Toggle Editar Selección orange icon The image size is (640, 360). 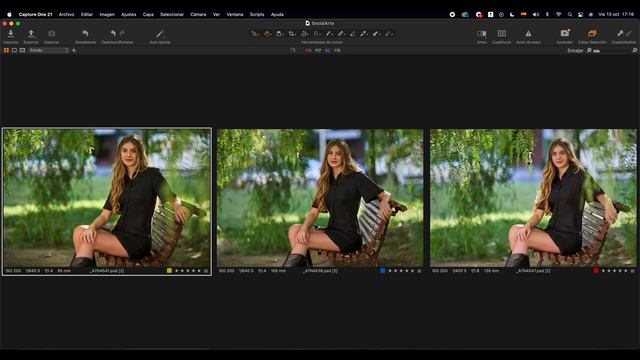tap(592, 33)
